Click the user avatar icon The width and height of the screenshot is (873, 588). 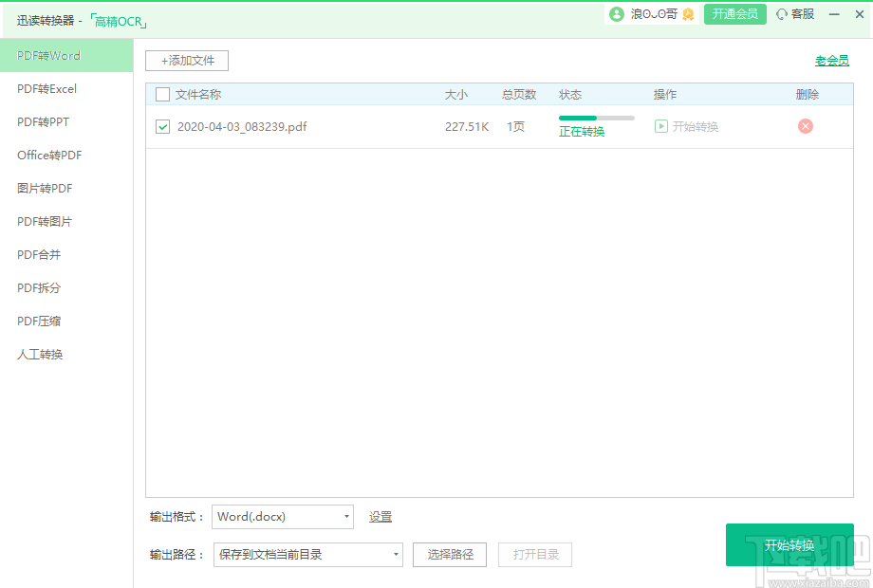[x=616, y=14]
